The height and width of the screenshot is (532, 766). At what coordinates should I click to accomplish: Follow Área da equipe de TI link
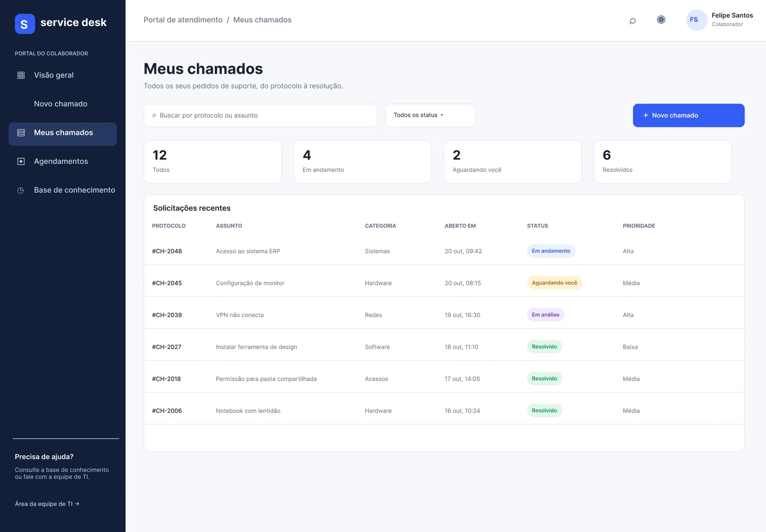47,504
